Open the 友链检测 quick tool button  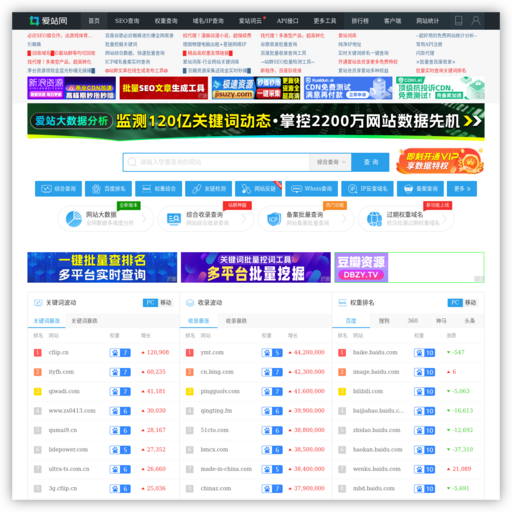(x=208, y=189)
